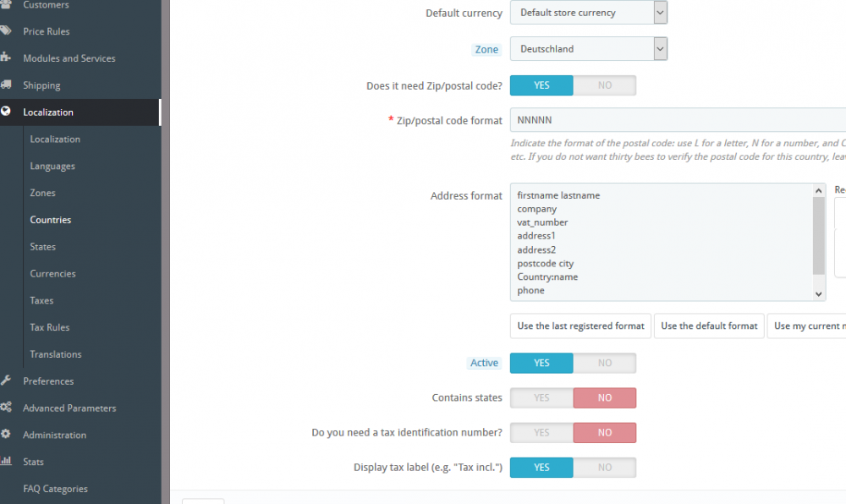Click the Price Rules tag icon
This screenshot has height=504, width=846.
click(x=6, y=31)
